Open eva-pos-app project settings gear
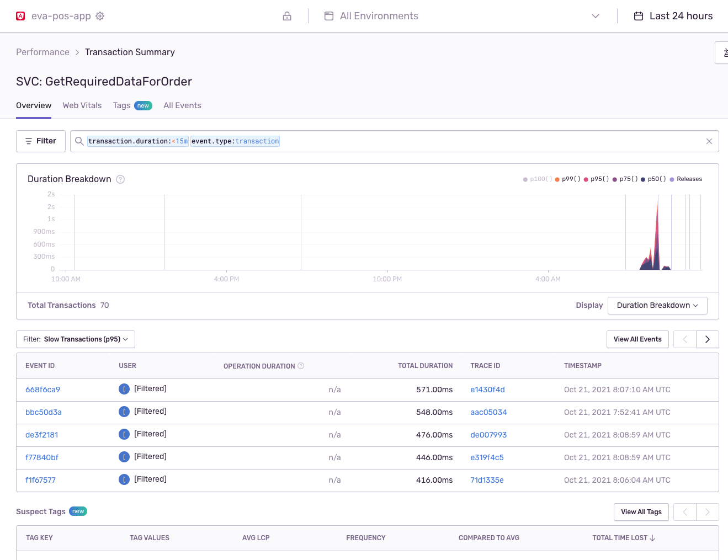This screenshot has width=728, height=560. (x=100, y=16)
